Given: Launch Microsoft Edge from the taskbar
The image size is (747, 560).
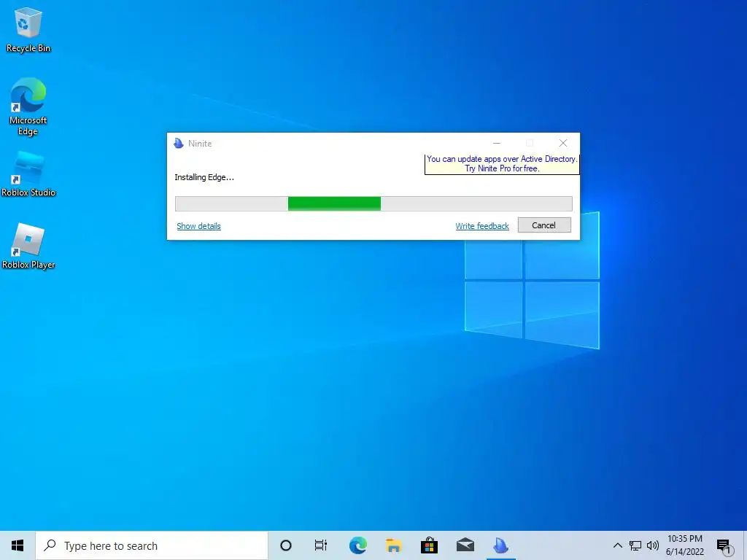Looking at the screenshot, I should (357, 545).
